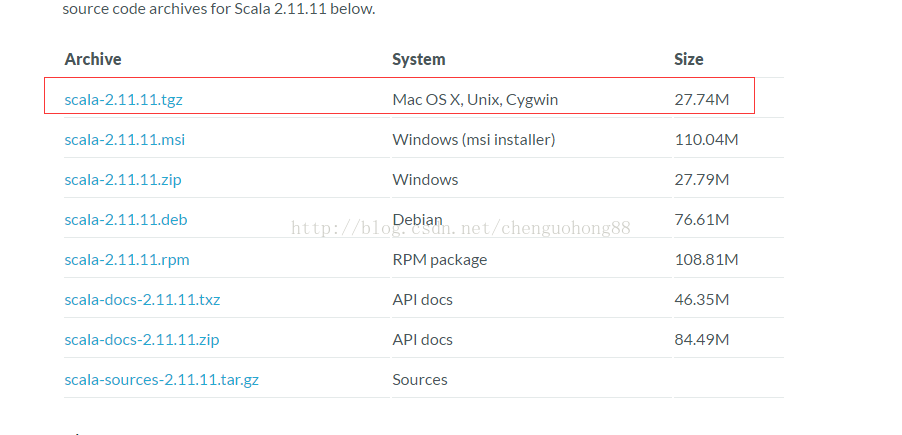902x435 pixels.
Task: Open the scala-2.11.11.msi installer link
Action: pos(125,140)
